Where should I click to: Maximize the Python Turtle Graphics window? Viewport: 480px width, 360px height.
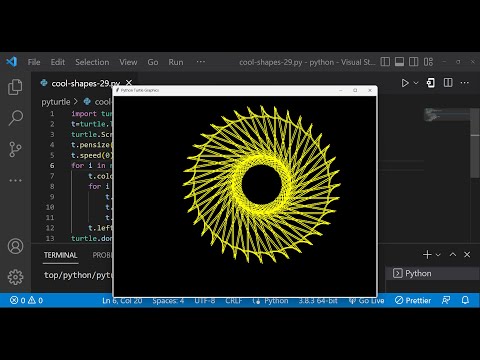[x=355, y=90]
